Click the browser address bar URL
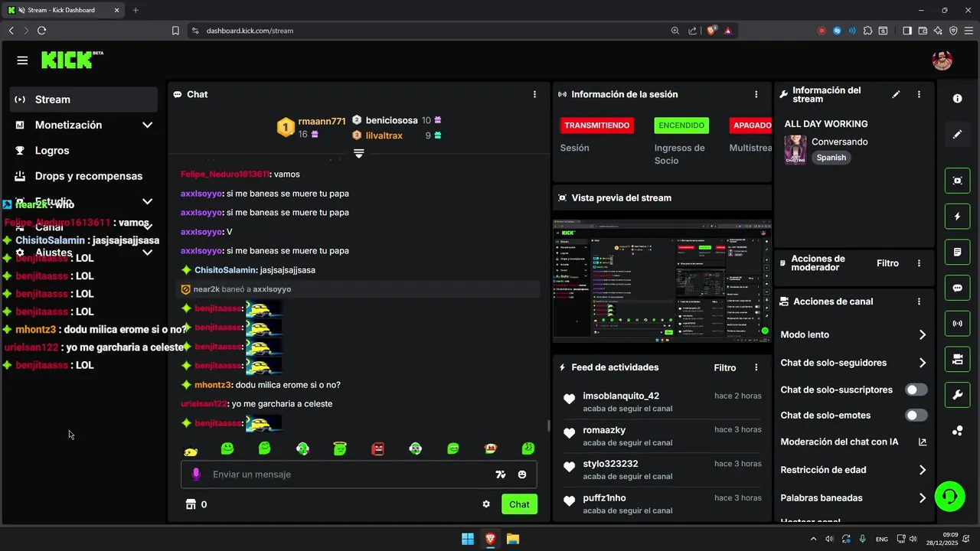 click(250, 31)
